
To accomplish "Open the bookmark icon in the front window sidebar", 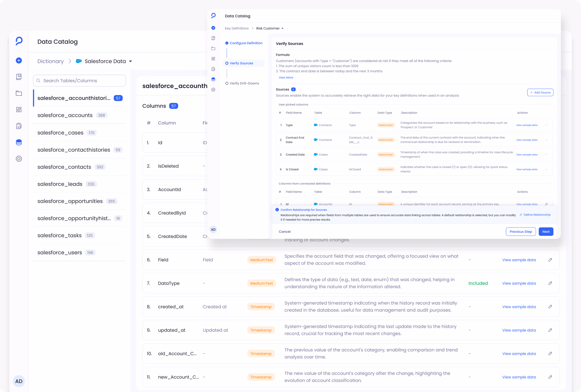I will (213, 38).
